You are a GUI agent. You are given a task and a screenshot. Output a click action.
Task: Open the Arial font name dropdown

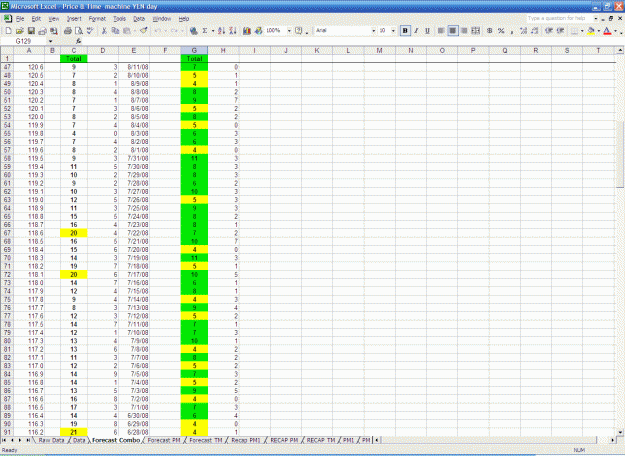point(373,31)
